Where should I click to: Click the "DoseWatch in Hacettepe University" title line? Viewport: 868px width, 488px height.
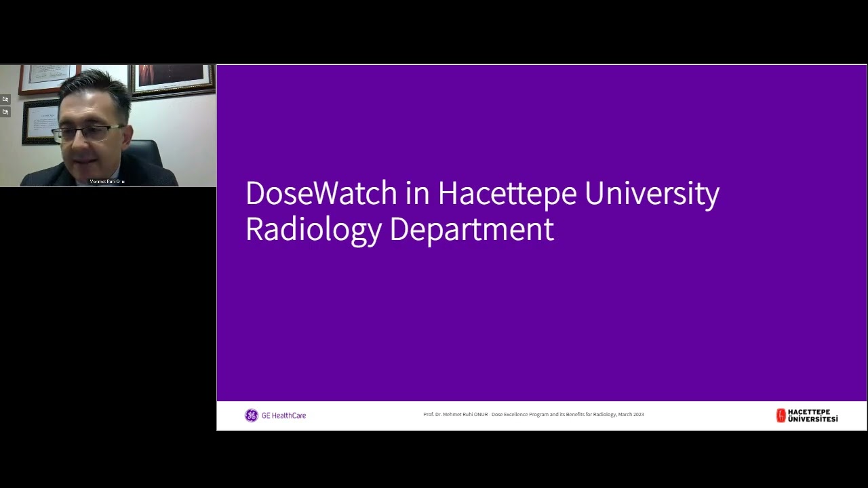pyautogui.click(x=482, y=193)
